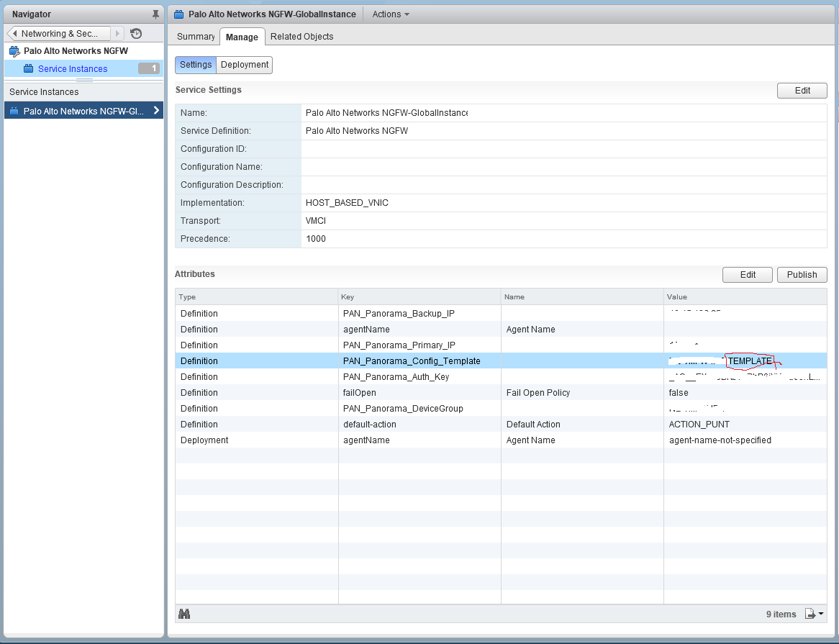Expand the Palo Alto Networks NGFW-Gl... instance chevron
The width and height of the screenshot is (839, 644).
(x=156, y=111)
